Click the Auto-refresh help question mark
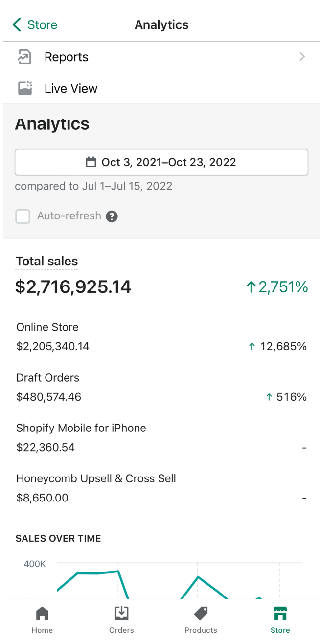Screen dimensions: 320x644 [112, 216]
